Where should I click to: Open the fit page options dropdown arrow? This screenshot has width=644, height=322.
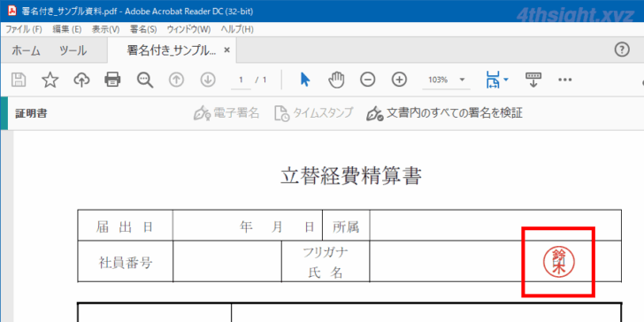pos(506,80)
